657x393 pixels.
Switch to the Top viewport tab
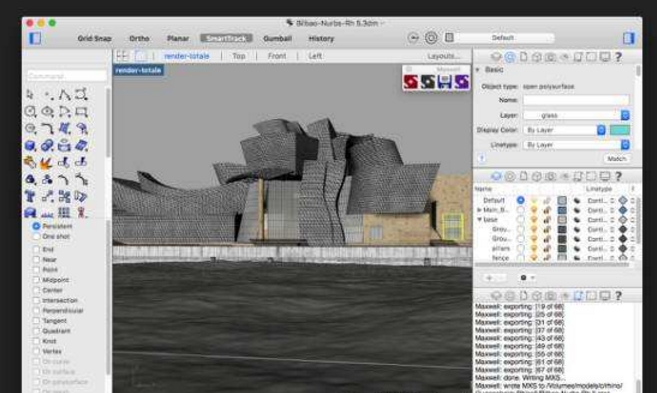coord(239,56)
